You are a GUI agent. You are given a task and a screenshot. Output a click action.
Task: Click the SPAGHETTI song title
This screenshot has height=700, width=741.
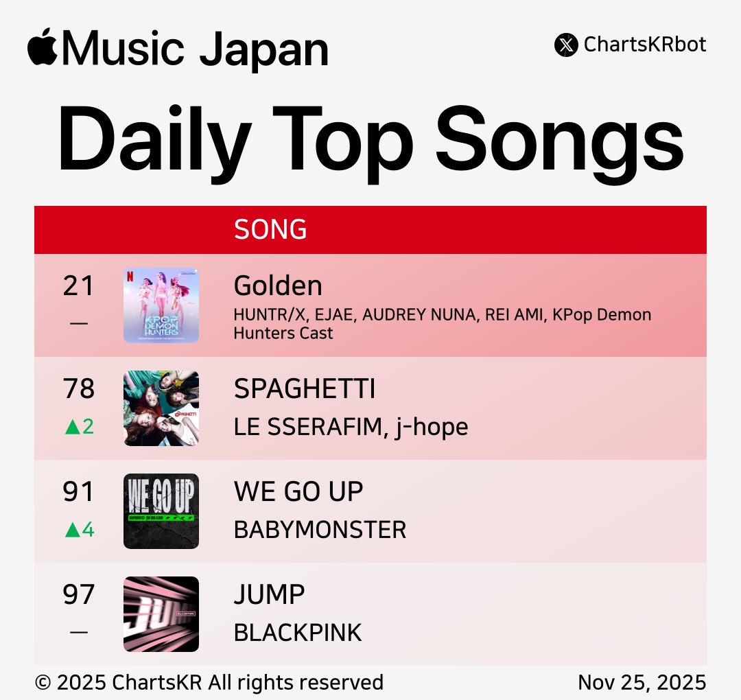click(305, 389)
